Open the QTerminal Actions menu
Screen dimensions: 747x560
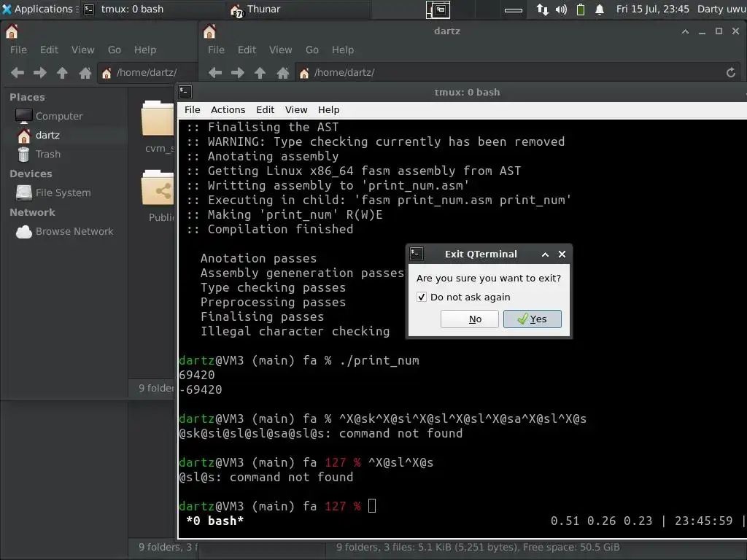tap(228, 110)
